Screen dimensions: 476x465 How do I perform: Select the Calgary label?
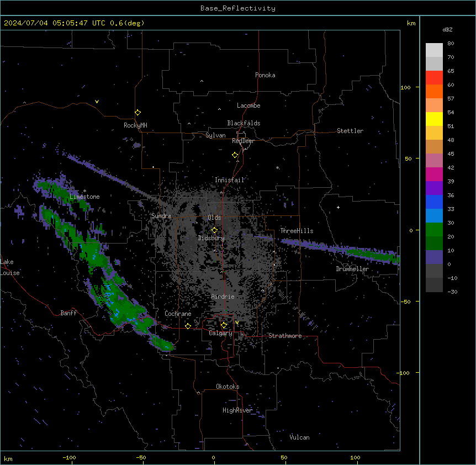(x=220, y=333)
